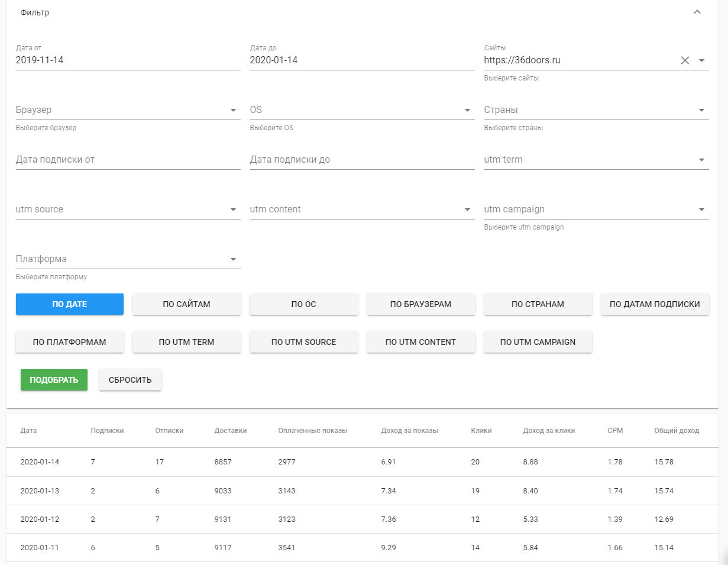Open the utm source dropdown
728x565 pixels.
click(233, 209)
